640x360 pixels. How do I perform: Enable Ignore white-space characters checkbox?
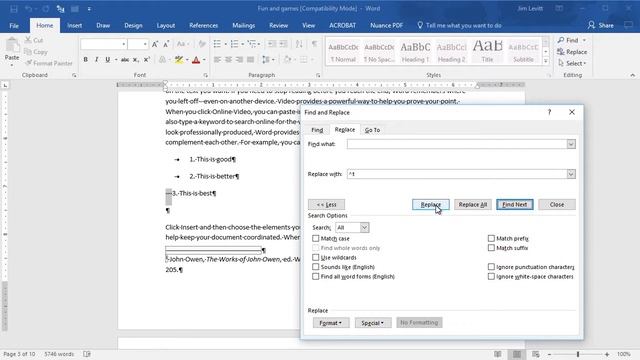491,276
